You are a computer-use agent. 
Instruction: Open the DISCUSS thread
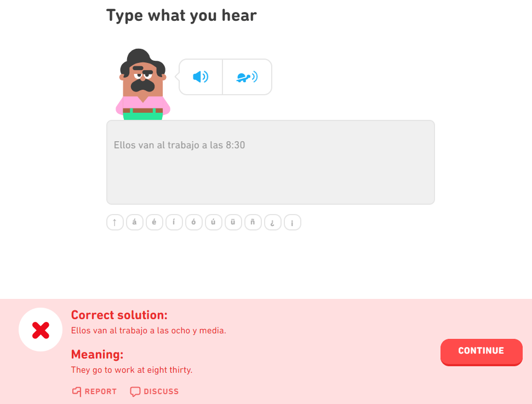pos(155,391)
